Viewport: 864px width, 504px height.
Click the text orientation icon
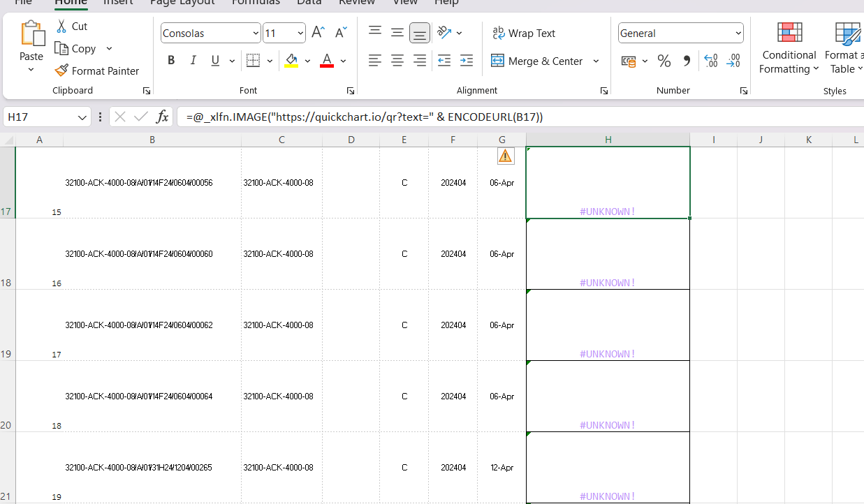pos(444,32)
